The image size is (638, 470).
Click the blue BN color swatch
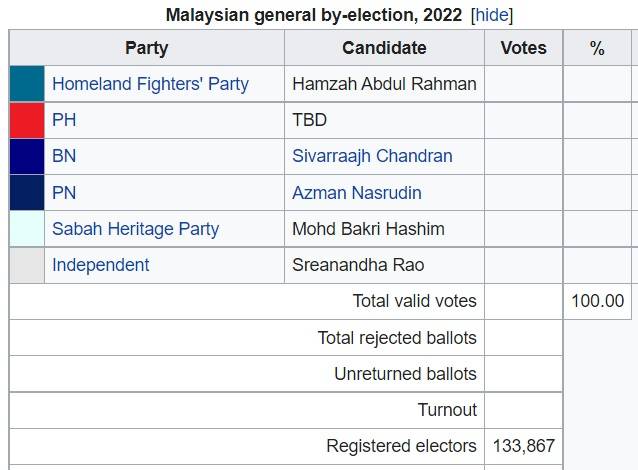tap(27, 156)
